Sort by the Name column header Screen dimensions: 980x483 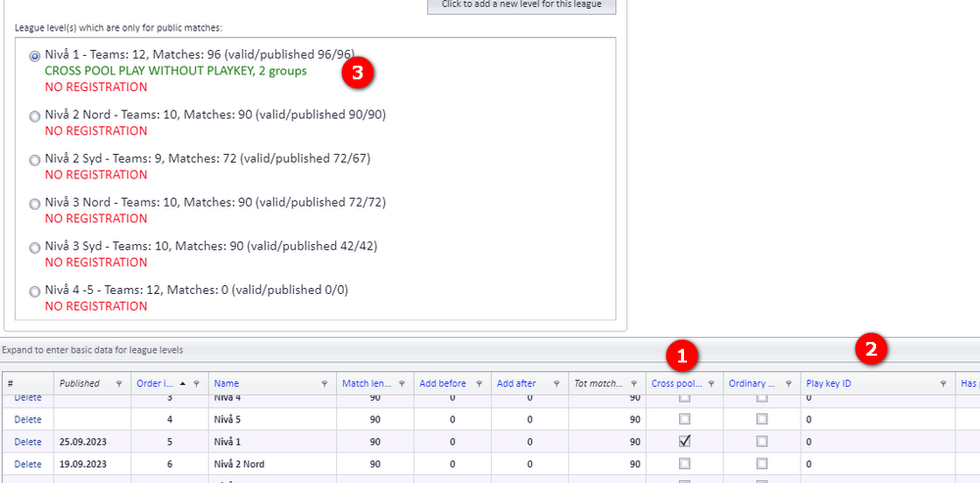[x=226, y=384]
